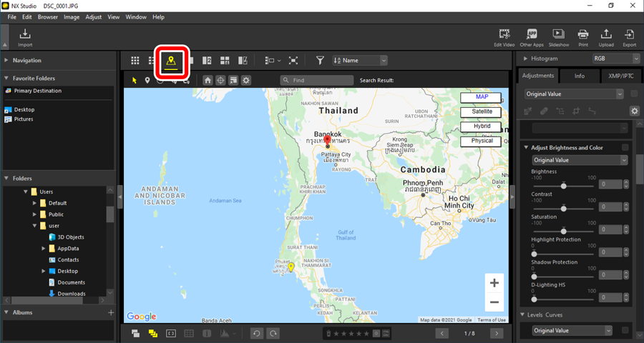Zoom in on the map
Image resolution: width=644 pixels, height=343 pixels.
point(494,283)
